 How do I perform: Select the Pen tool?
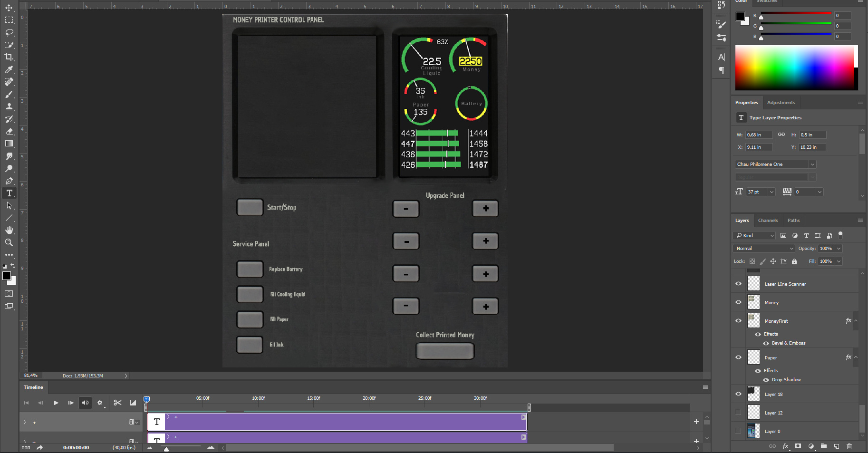tap(9, 181)
